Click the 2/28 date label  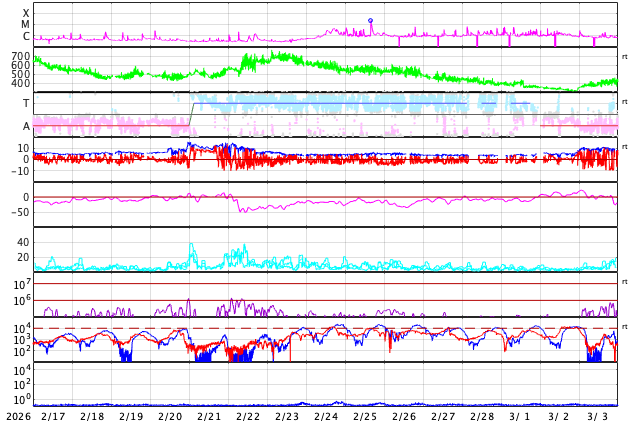pyautogui.click(x=482, y=416)
